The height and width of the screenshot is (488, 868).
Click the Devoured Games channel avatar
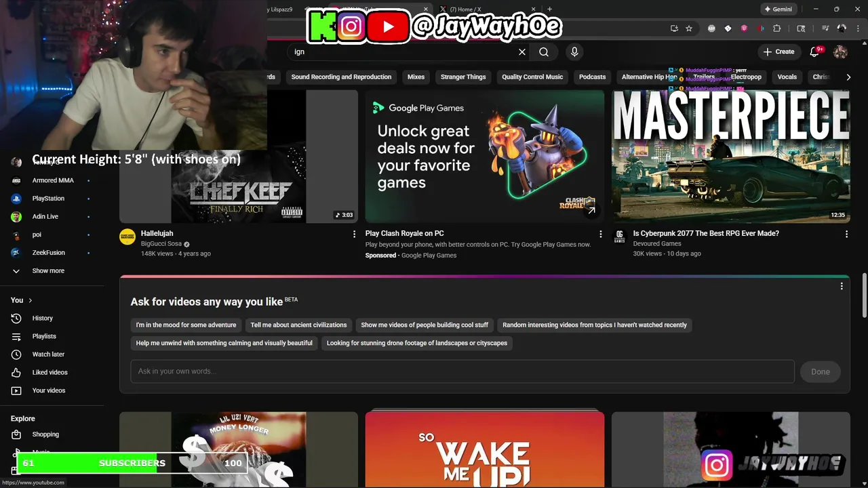[x=619, y=237]
